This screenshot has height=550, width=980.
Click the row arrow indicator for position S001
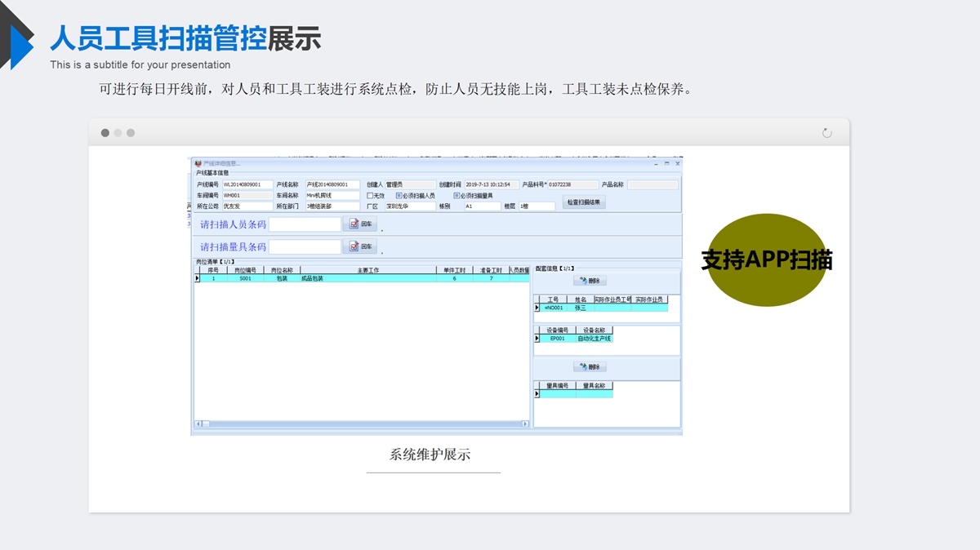pyautogui.click(x=197, y=278)
